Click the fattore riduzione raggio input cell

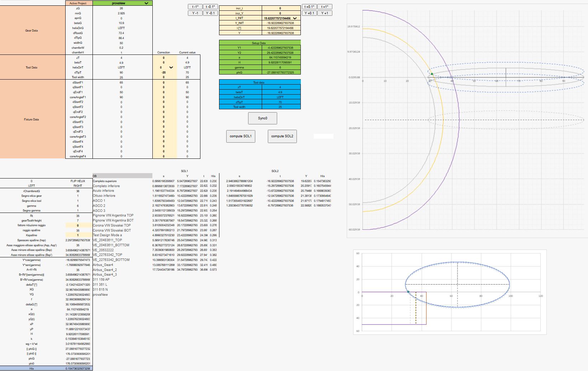click(x=78, y=225)
